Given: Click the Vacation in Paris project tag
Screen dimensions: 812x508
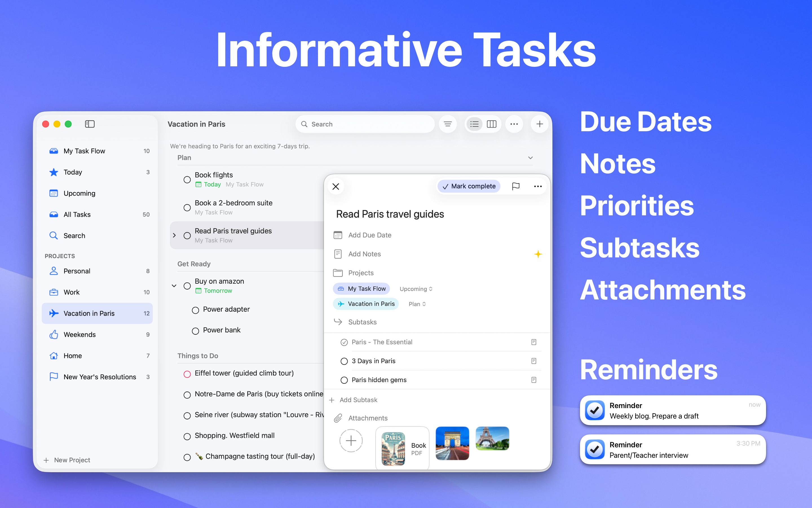Looking at the screenshot, I should pos(366,304).
